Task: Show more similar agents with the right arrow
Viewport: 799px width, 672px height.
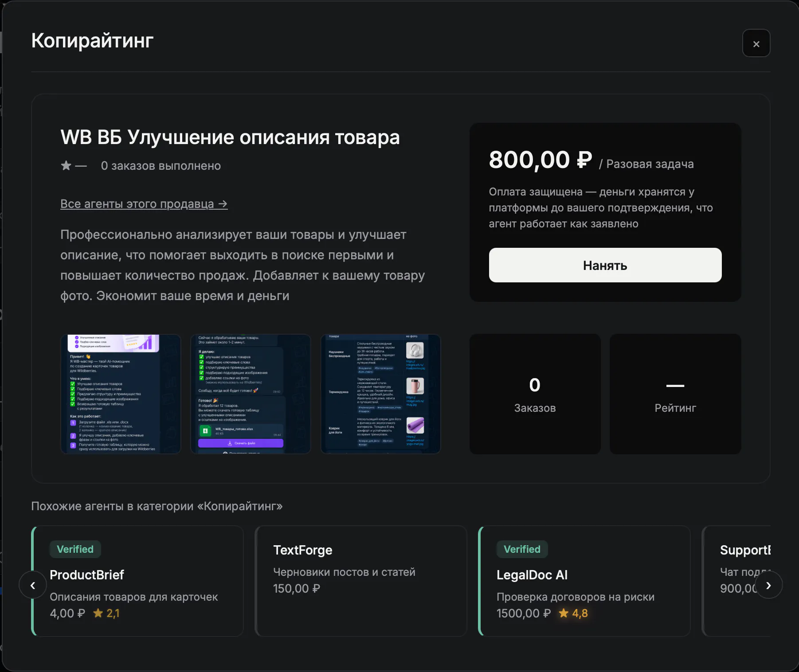Action: coord(768,585)
